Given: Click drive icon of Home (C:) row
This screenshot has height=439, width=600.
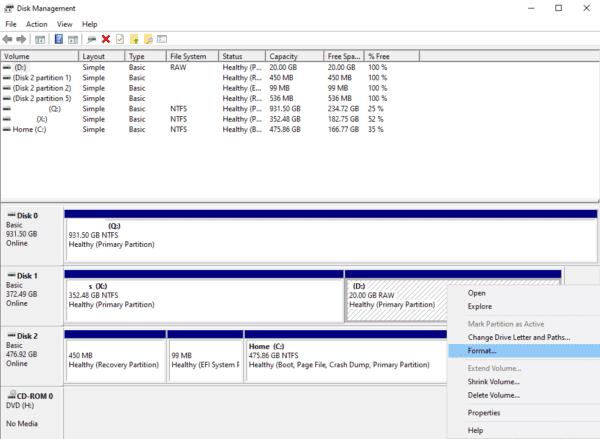Looking at the screenshot, I should (x=7, y=129).
